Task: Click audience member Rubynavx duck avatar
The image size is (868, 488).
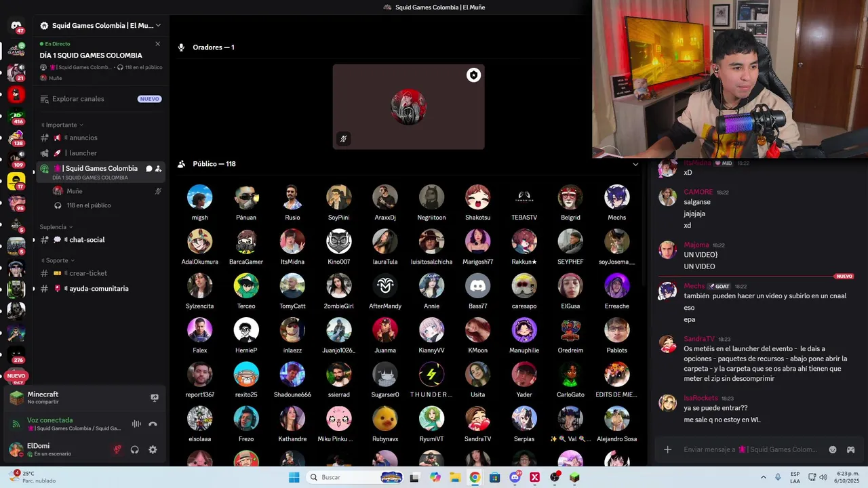Action: pos(384,419)
